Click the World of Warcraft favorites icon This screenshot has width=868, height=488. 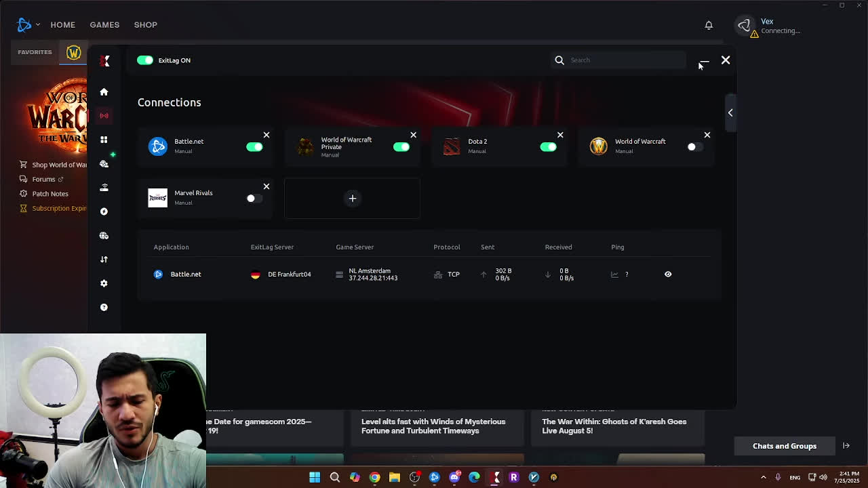click(x=74, y=52)
